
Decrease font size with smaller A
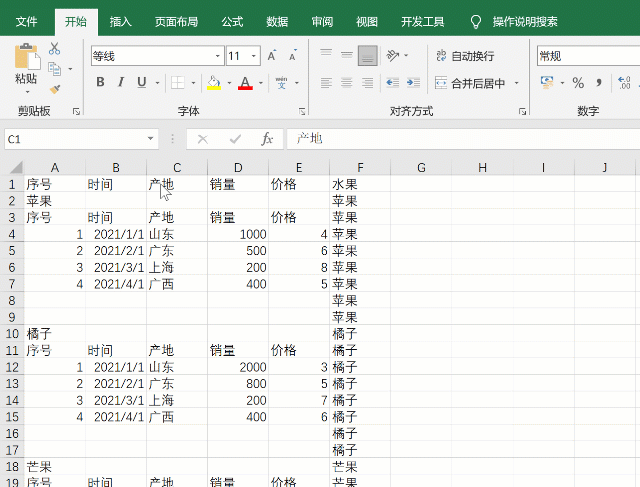[293, 56]
